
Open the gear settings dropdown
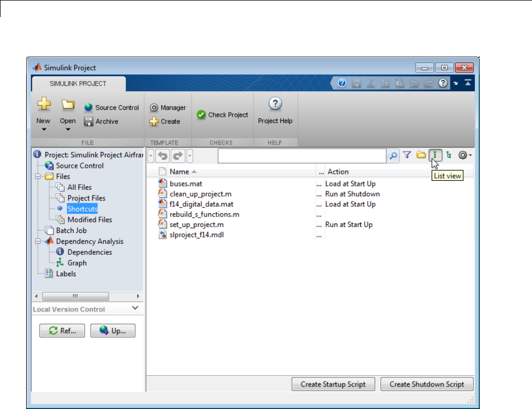coord(464,155)
